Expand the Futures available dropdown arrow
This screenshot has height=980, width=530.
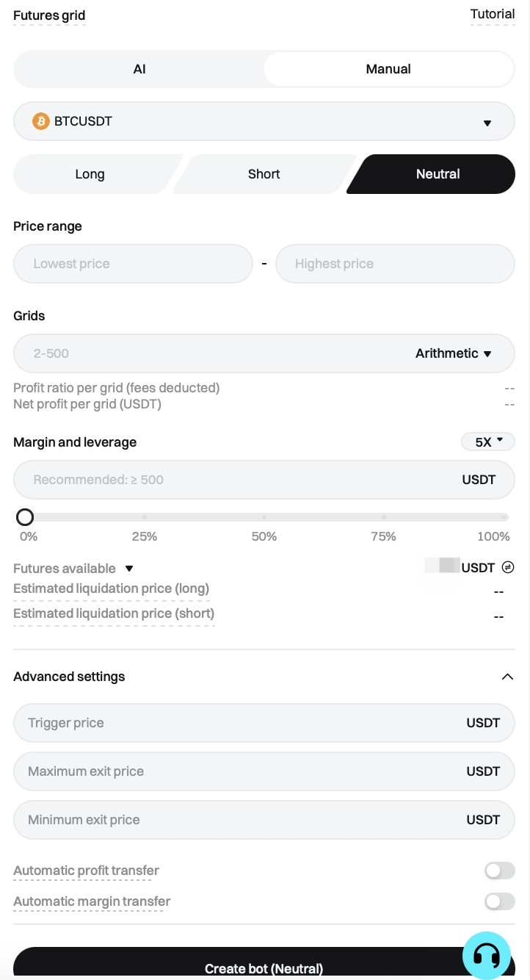[x=129, y=569]
